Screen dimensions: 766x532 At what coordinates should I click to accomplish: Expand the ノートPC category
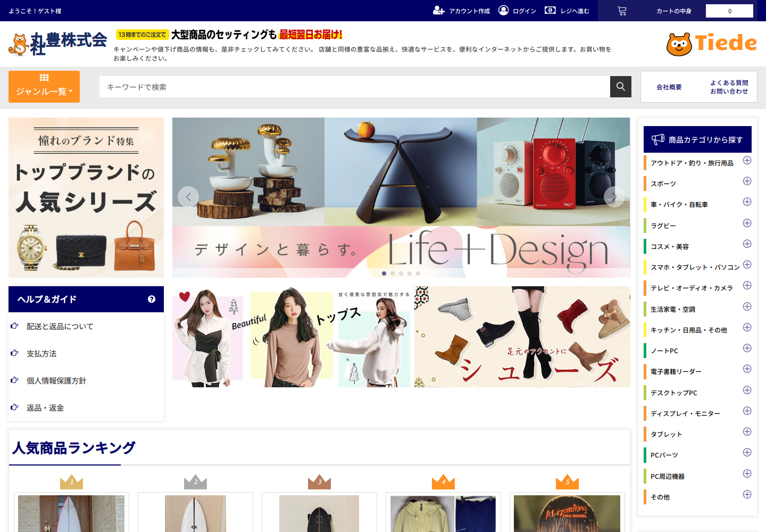[747, 348]
